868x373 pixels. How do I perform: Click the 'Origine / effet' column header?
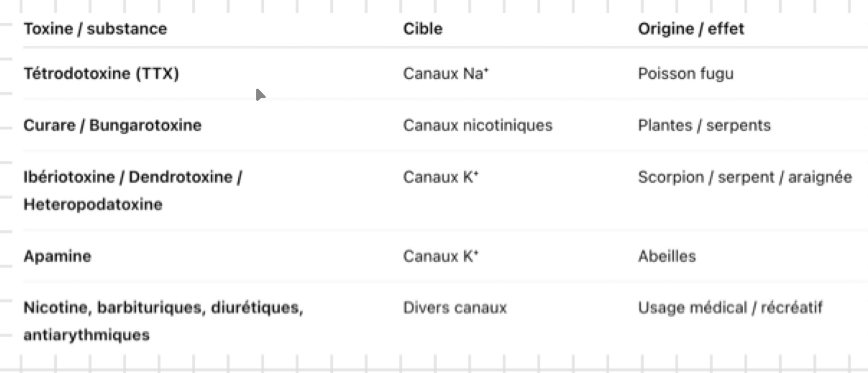click(691, 29)
